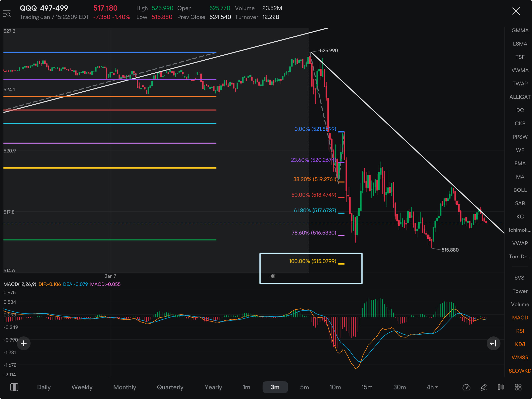Tap the 515.880 low price marker

[x=450, y=250]
